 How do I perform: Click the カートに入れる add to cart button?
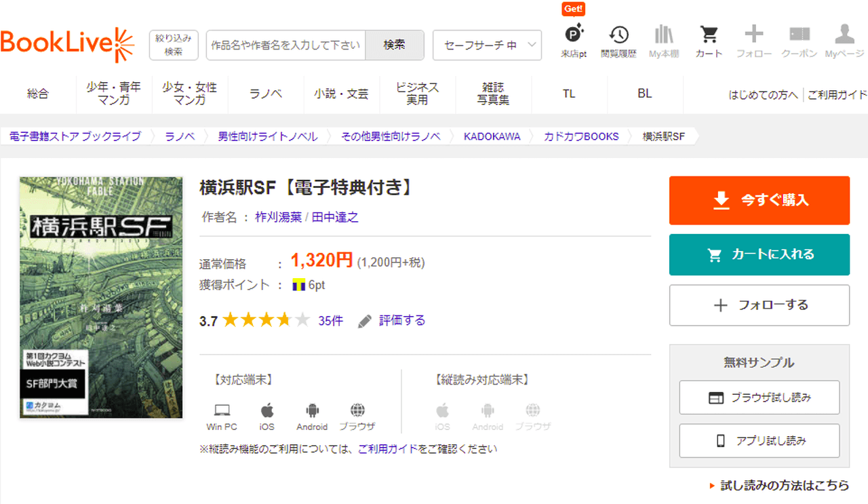click(759, 254)
